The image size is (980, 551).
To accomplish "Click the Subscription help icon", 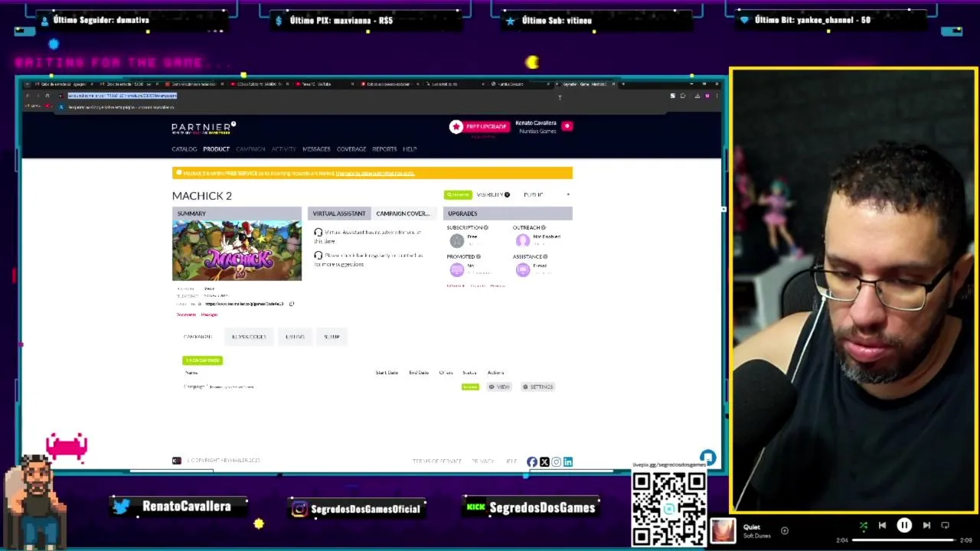I will (x=485, y=227).
